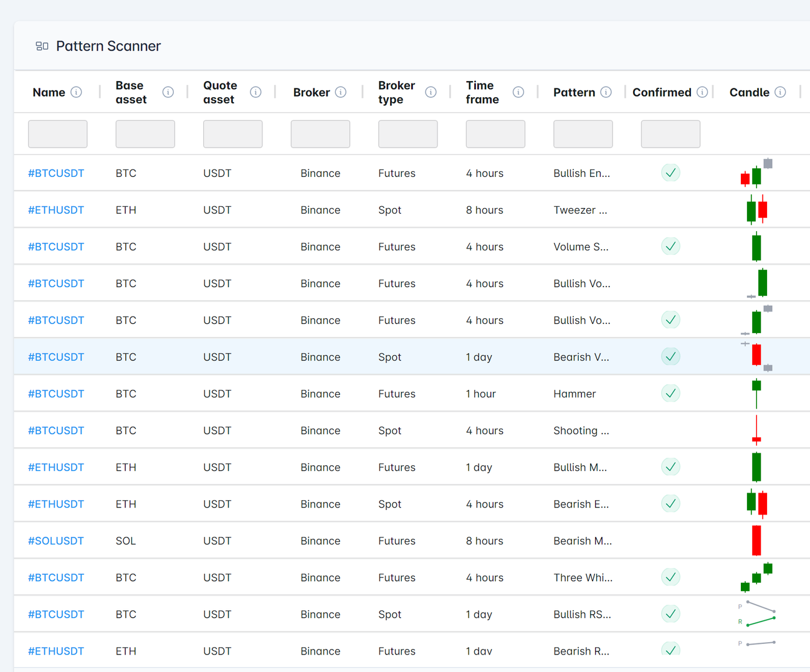Image resolution: width=810 pixels, height=672 pixels.
Task: Click the Broker type filter input field
Action: (408, 134)
